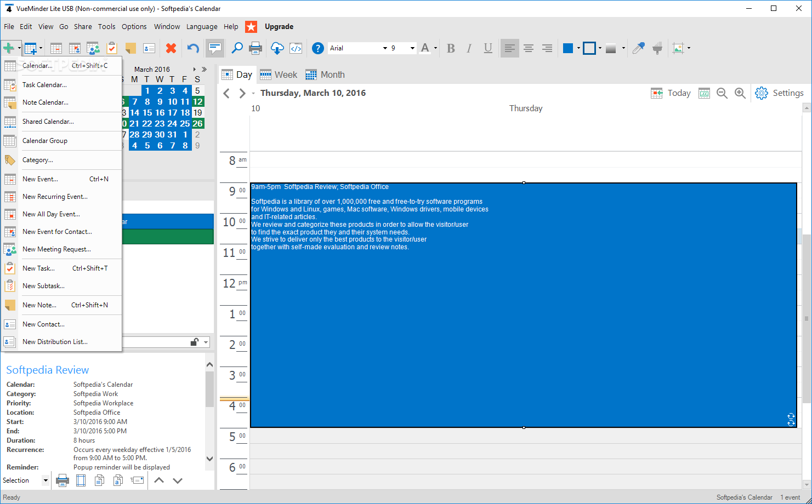The width and height of the screenshot is (812, 504).
Task: Toggle italic text formatting
Action: coord(469,48)
